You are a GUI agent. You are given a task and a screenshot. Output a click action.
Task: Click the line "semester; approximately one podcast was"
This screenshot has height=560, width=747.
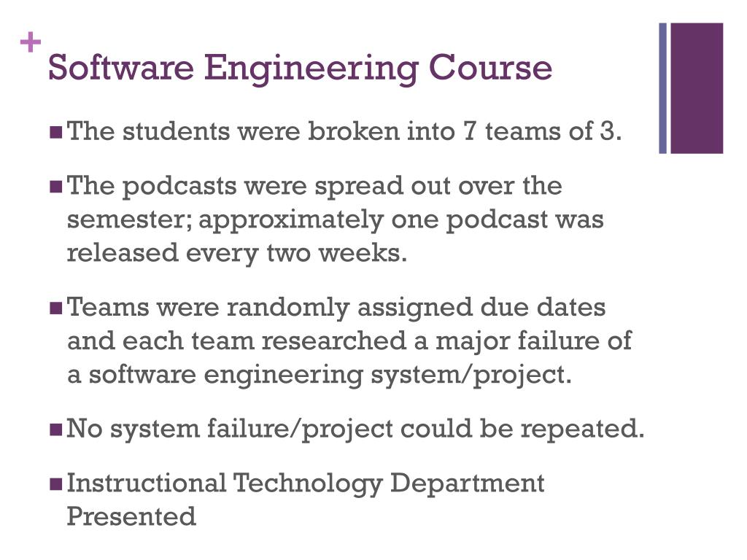click(x=336, y=220)
